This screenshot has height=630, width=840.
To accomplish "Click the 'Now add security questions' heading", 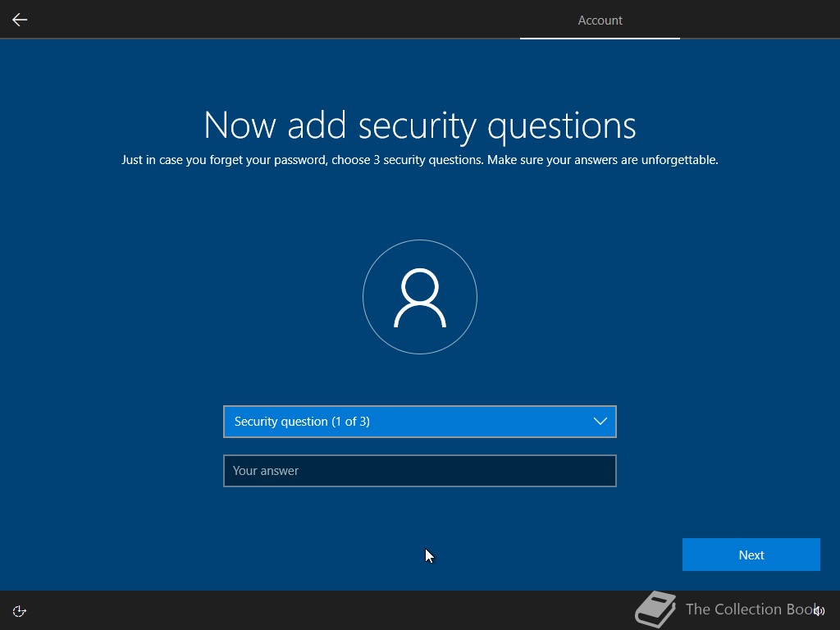I will pos(420,126).
